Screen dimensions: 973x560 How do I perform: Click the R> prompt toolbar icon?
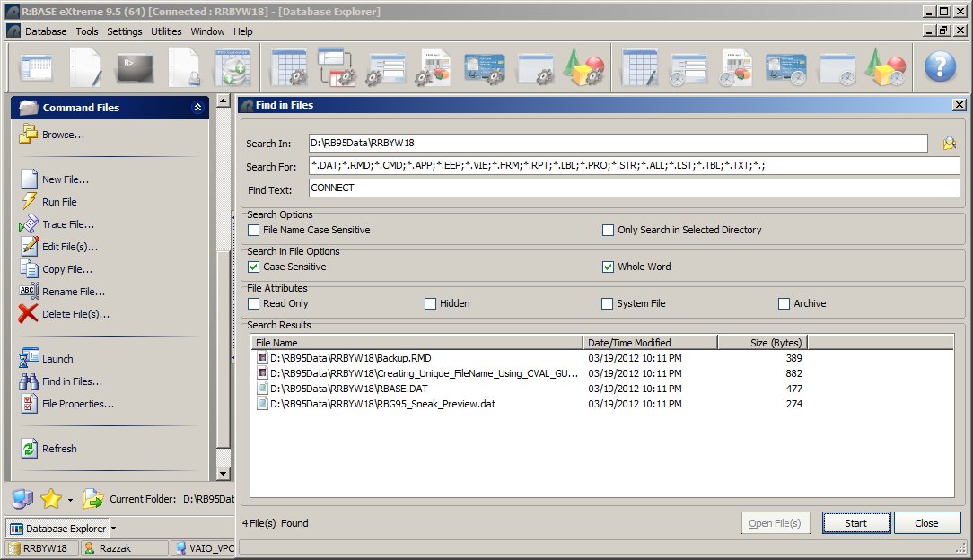[x=134, y=67]
